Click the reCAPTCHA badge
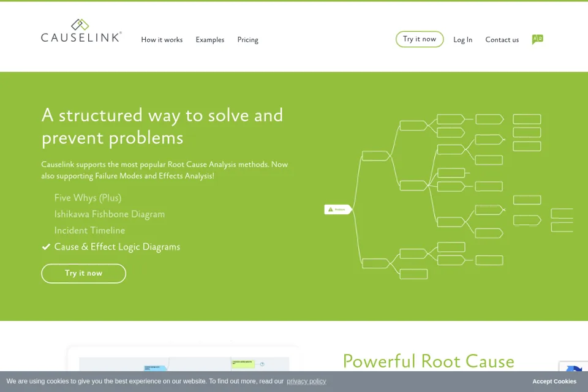Viewport: 588px width, 392px height. coord(573,366)
